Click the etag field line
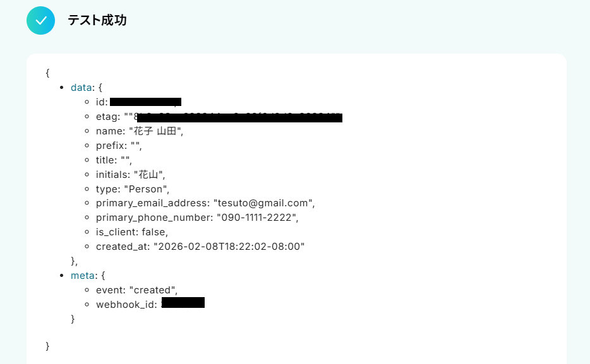The height and width of the screenshot is (364, 590). [x=219, y=117]
